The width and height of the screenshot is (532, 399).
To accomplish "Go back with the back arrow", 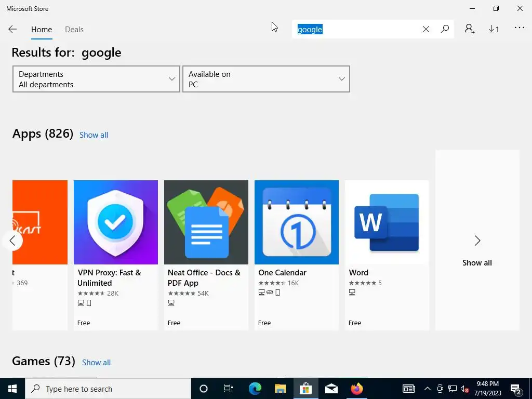I will (12, 29).
